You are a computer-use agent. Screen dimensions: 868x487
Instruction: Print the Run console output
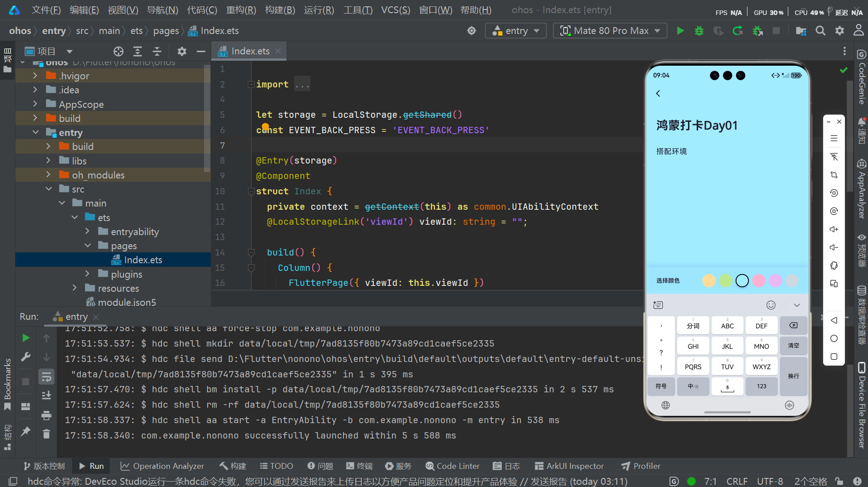pos(46,415)
